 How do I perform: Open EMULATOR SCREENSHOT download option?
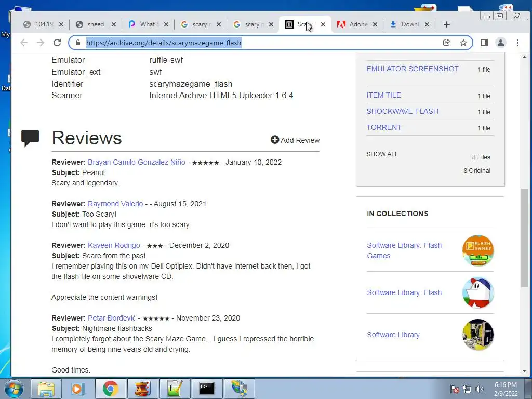tap(412, 69)
